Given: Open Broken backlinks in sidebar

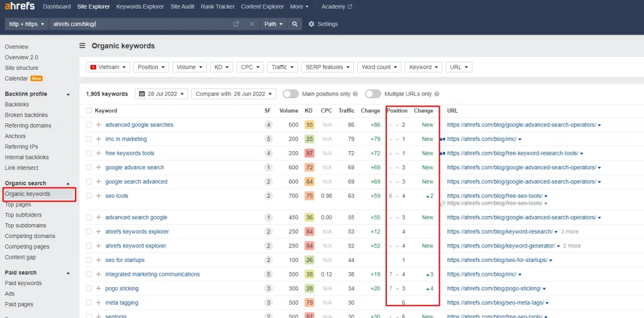Looking at the screenshot, I should [26, 115].
